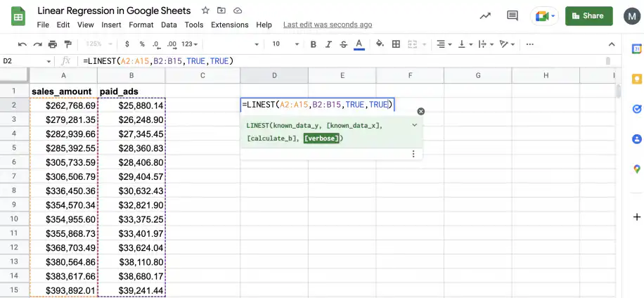644x298 pixels.
Task: Click the Merge cells icon
Action: pos(412,44)
